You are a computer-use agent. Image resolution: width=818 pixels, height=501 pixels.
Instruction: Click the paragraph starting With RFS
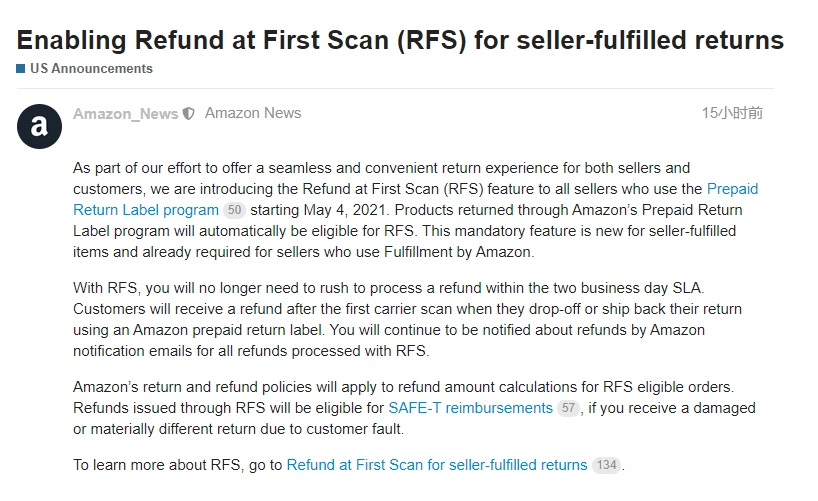(407, 319)
